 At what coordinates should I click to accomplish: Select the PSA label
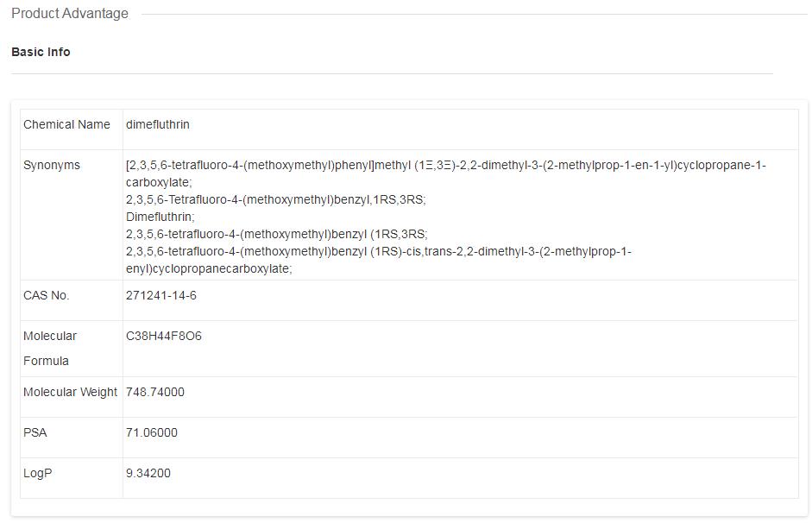[35, 432]
